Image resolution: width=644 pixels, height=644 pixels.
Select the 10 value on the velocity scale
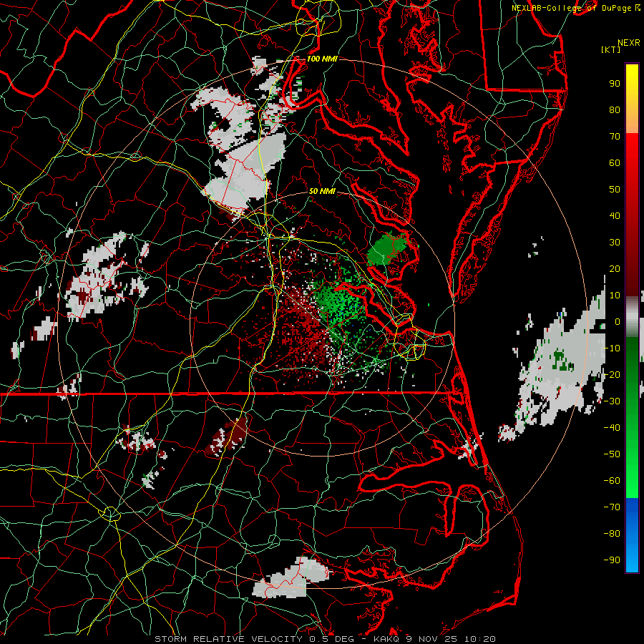pos(615,296)
